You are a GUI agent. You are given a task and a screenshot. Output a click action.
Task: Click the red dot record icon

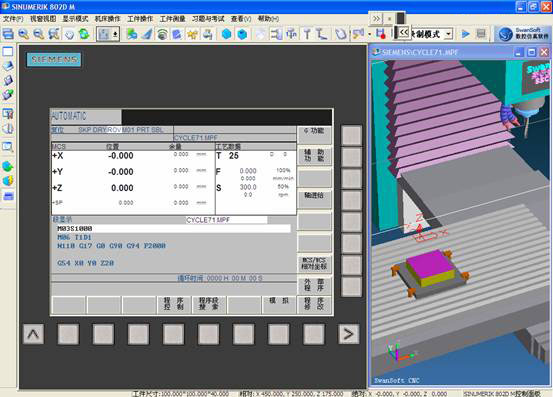point(381,34)
